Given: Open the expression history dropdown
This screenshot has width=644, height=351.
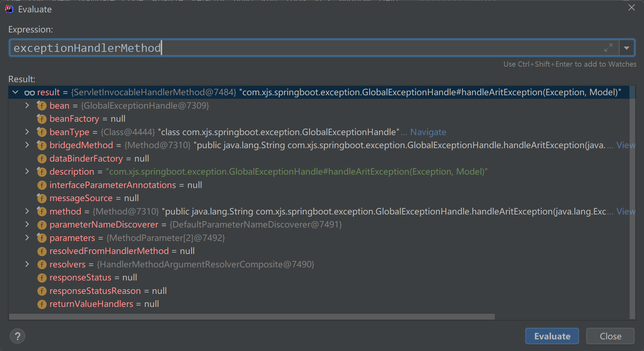Looking at the screenshot, I should pyautogui.click(x=627, y=48).
